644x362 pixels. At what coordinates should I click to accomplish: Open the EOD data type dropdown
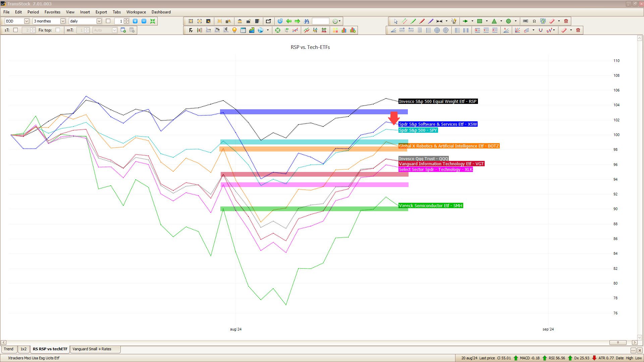[26, 21]
